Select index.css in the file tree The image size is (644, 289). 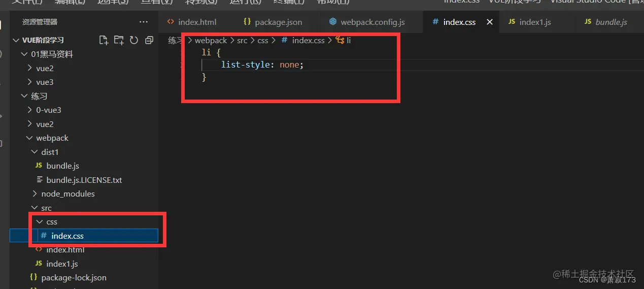pos(84,236)
